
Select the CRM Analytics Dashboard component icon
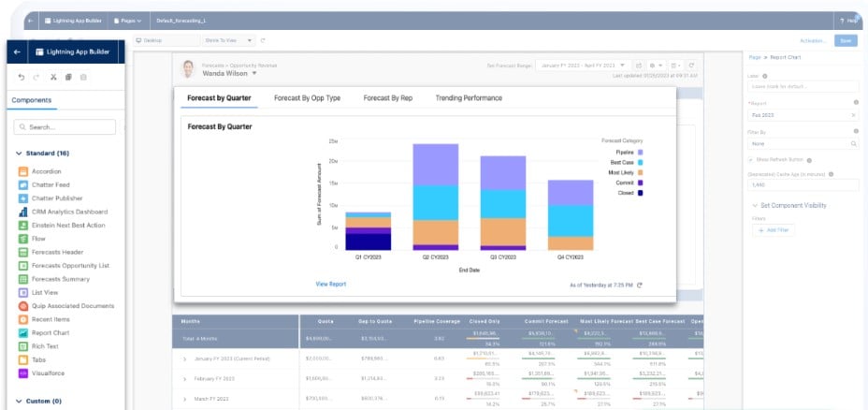pyautogui.click(x=22, y=212)
